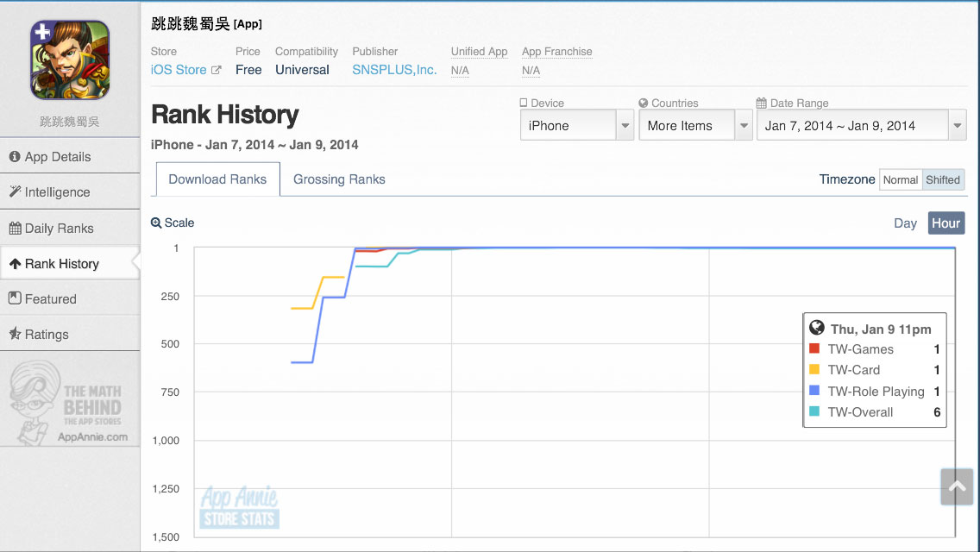Viewport: 980px width, 552px height.
Task: Click the globe icon in chart tooltip
Action: [x=816, y=328]
